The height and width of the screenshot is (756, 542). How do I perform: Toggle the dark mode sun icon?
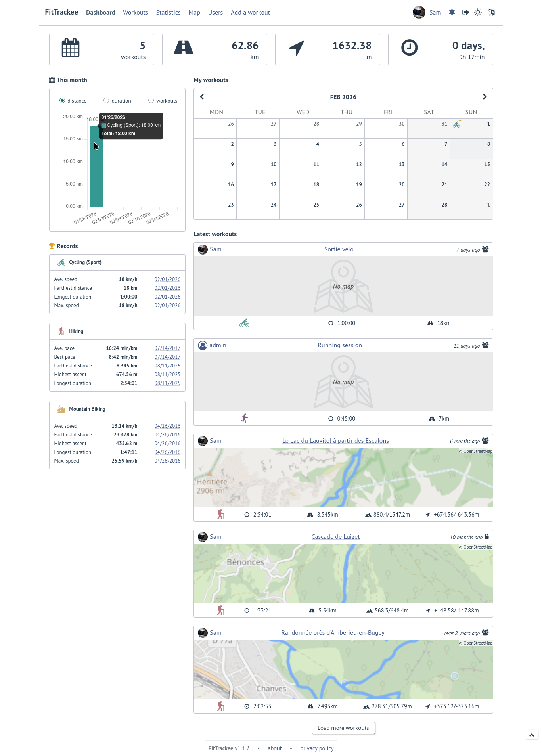coord(478,12)
